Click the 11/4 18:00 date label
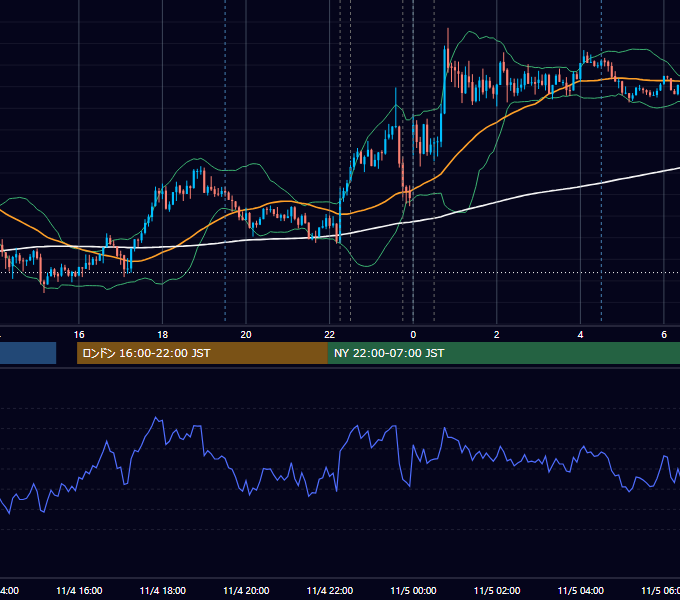680x600 pixels. [163, 590]
